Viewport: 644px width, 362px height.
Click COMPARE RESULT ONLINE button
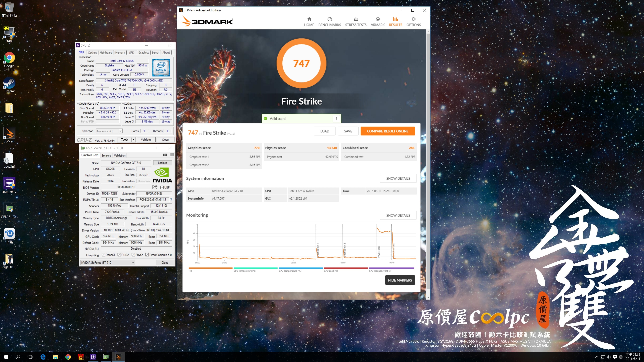pyautogui.click(x=388, y=131)
